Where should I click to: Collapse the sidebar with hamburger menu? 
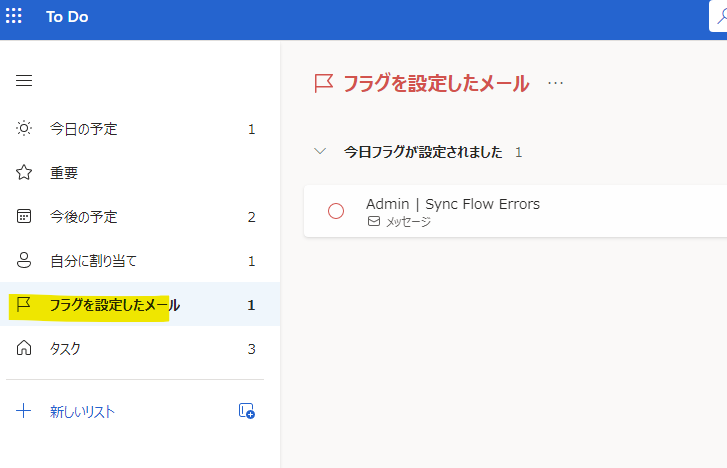(24, 81)
